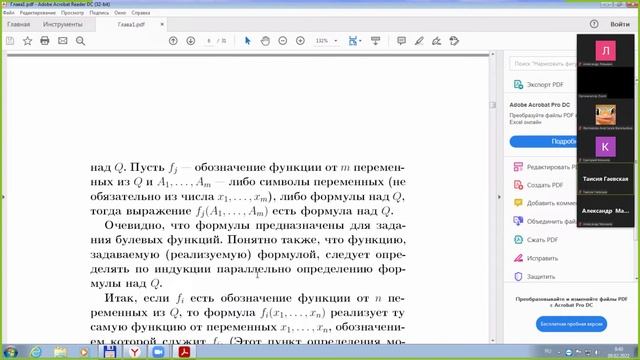
Task: Select the Глава1.pdf document tab
Action: tap(131, 24)
